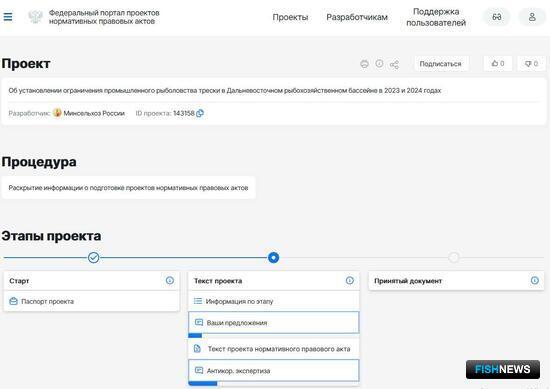Click the Ваши предложения comment icon
The width and height of the screenshot is (550, 389).
point(199,322)
